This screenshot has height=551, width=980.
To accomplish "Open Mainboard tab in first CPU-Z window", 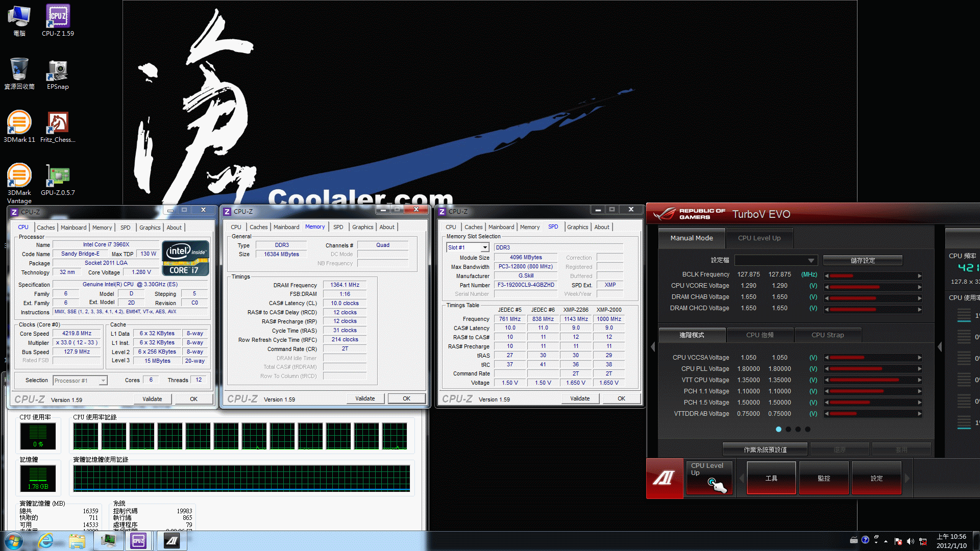I will 73,228.
